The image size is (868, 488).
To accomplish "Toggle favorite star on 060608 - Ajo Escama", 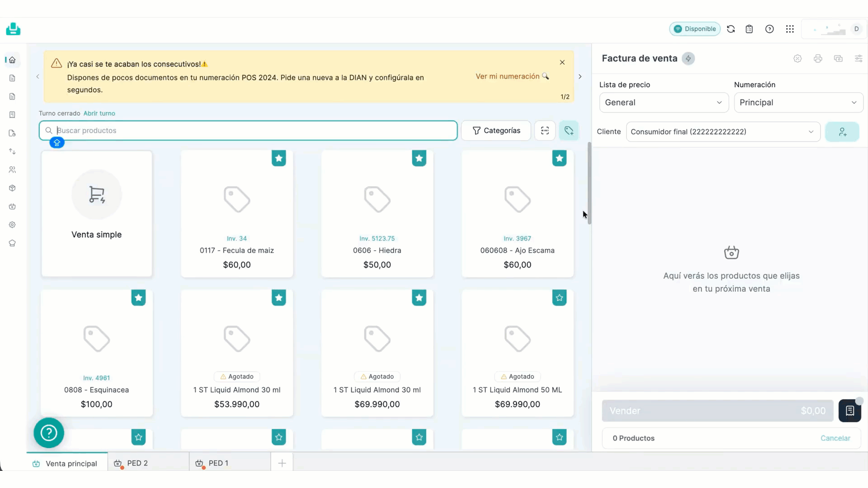I will 559,158.
